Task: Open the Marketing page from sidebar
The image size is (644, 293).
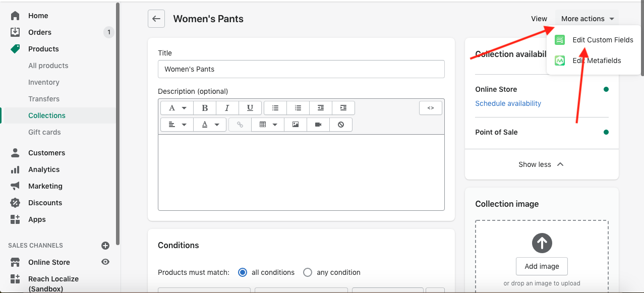Action: (x=45, y=186)
